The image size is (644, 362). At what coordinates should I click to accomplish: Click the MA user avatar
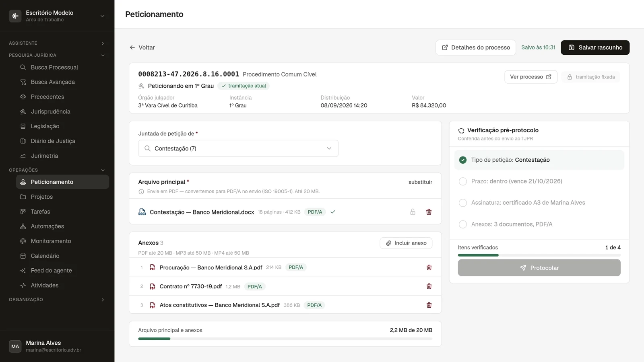pyautogui.click(x=15, y=346)
